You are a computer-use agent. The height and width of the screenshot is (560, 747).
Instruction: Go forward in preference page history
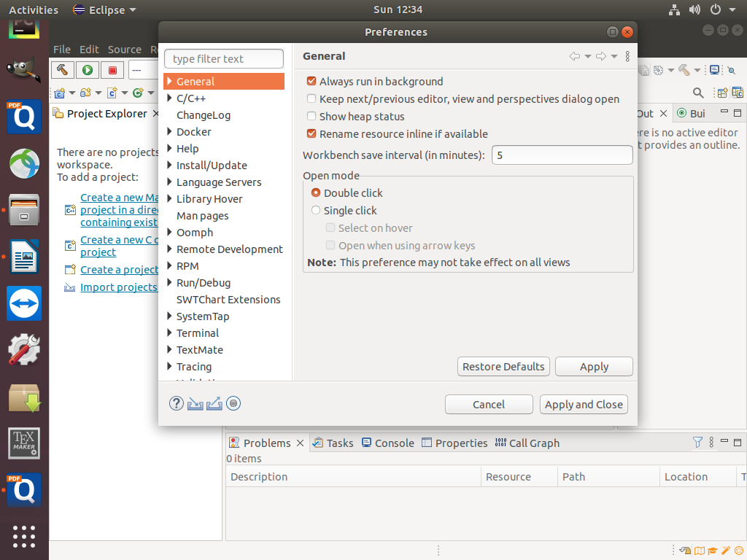click(x=601, y=56)
